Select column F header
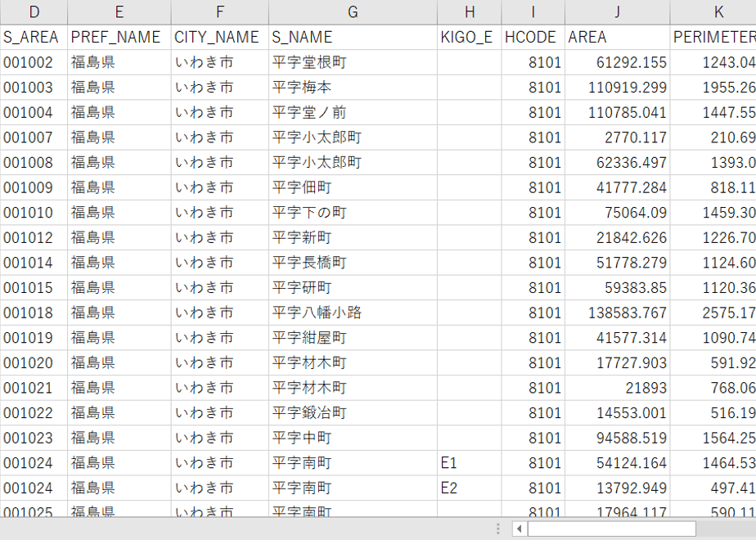Image resolution: width=756 pixels, height=540 pixels. pos(219,12)
